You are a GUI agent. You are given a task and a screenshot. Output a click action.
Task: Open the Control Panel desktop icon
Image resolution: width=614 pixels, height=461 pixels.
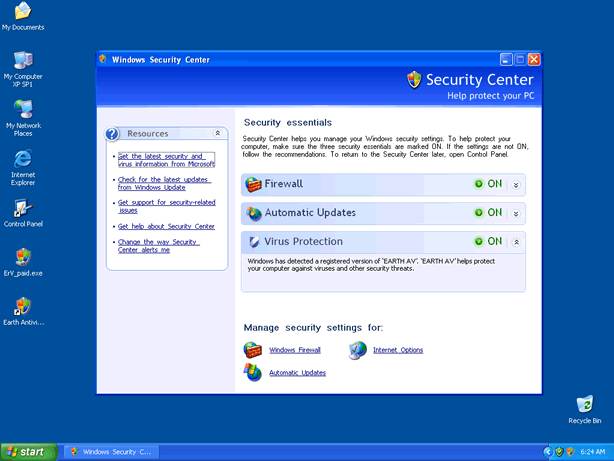click(x=23, y=209)
